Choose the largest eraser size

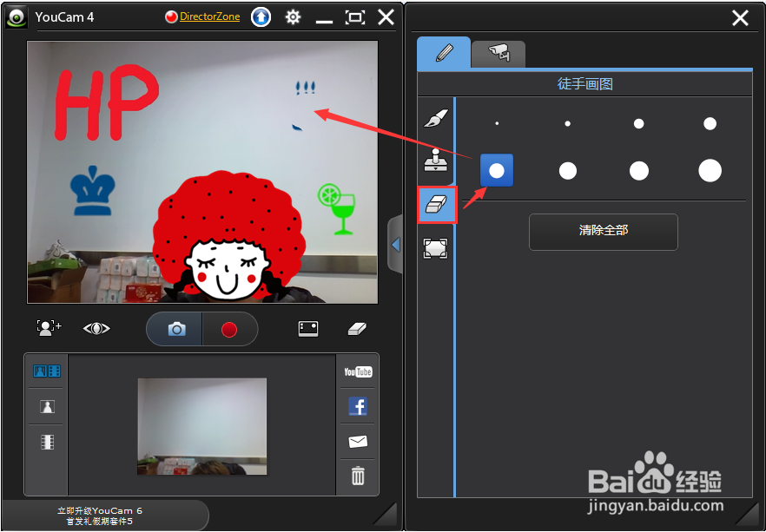coord(710,170)
